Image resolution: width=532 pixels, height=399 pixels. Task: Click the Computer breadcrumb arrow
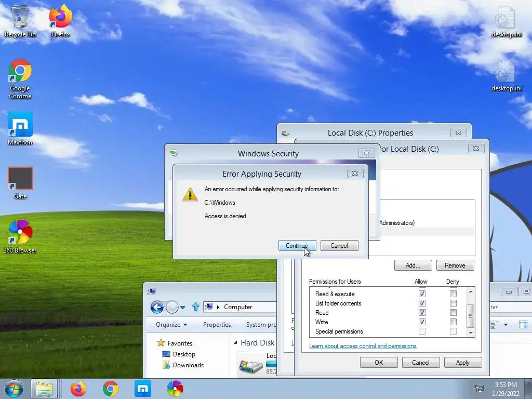pos(218,307)
